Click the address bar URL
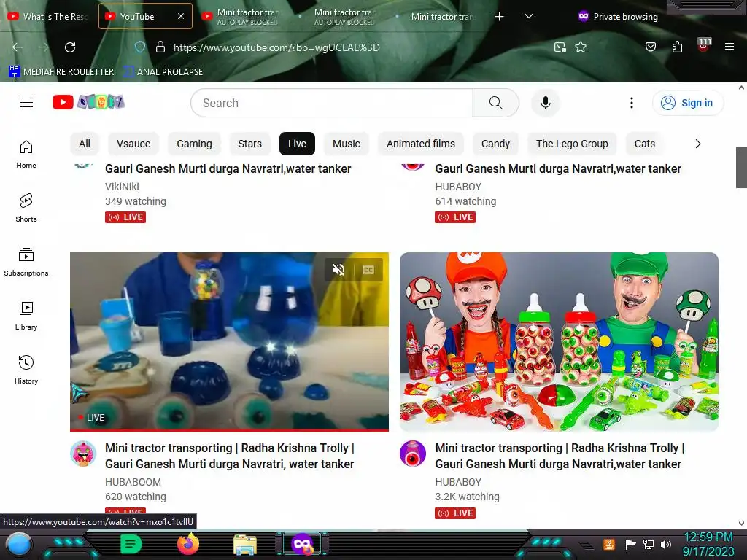Image resolution: width=747 pixels, height=560 pixels. pyautogui.click(x=276, y=47)
